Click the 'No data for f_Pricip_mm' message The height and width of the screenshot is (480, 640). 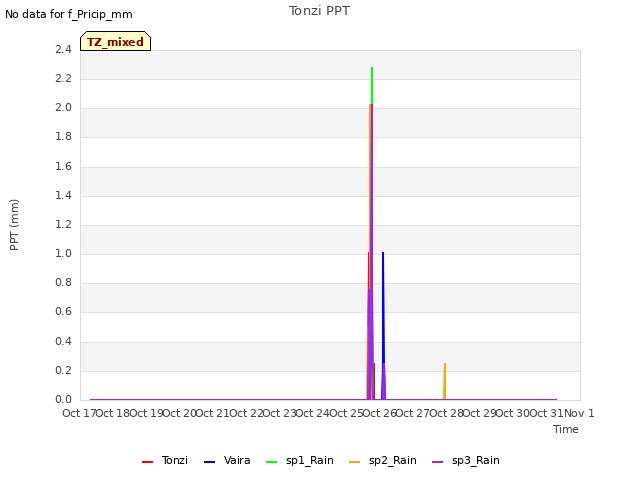[69, 14]
